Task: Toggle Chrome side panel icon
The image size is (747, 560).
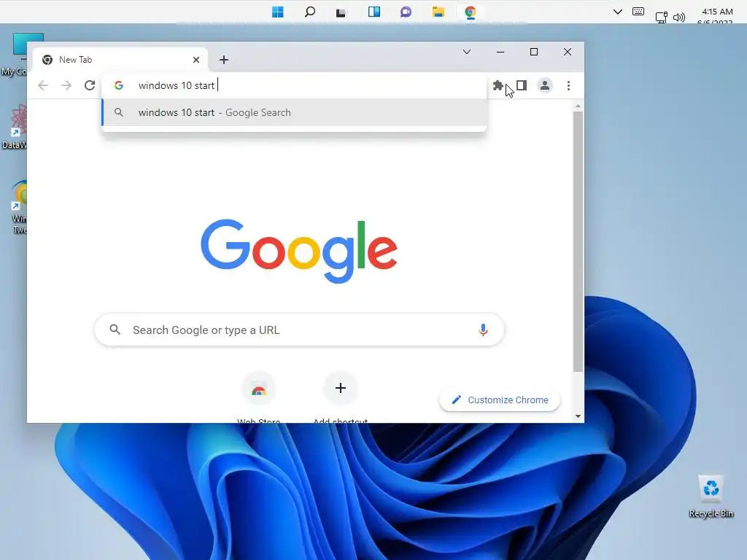Action: [x=522, y=85]
